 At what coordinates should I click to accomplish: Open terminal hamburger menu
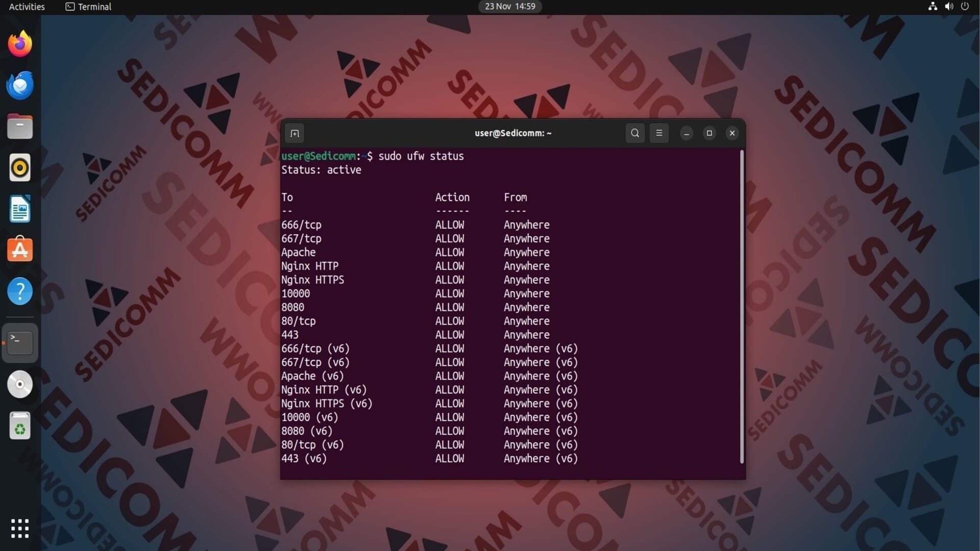click(x=659, y=133)
